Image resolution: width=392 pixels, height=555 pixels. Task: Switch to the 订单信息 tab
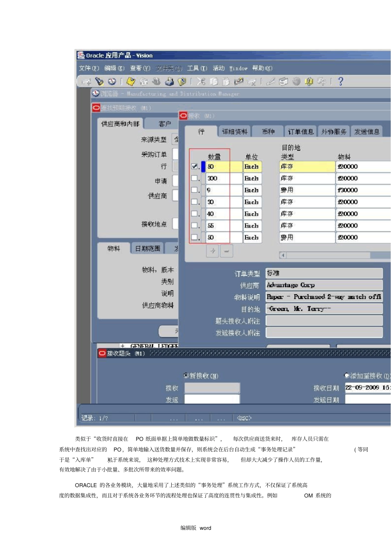tap(301, 132)
